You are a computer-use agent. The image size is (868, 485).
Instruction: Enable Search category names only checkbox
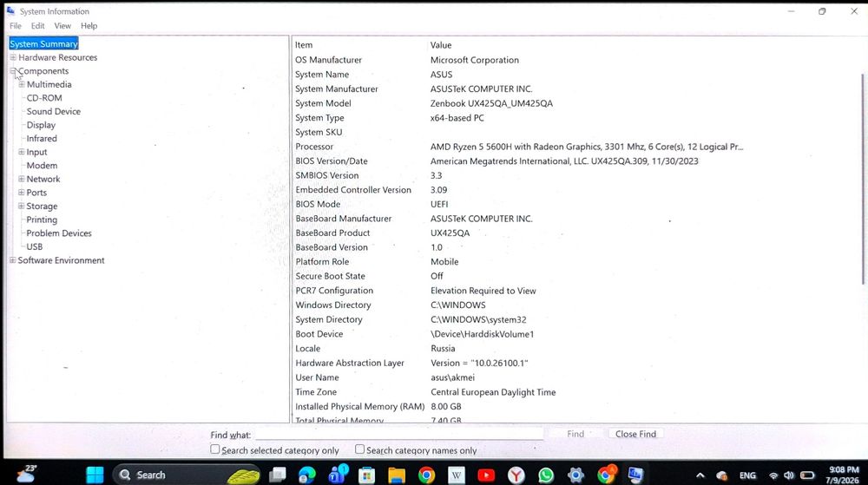360,449
